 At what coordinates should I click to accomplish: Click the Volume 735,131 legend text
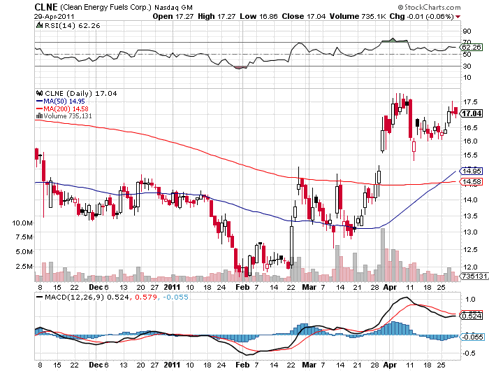coord(68,116)
